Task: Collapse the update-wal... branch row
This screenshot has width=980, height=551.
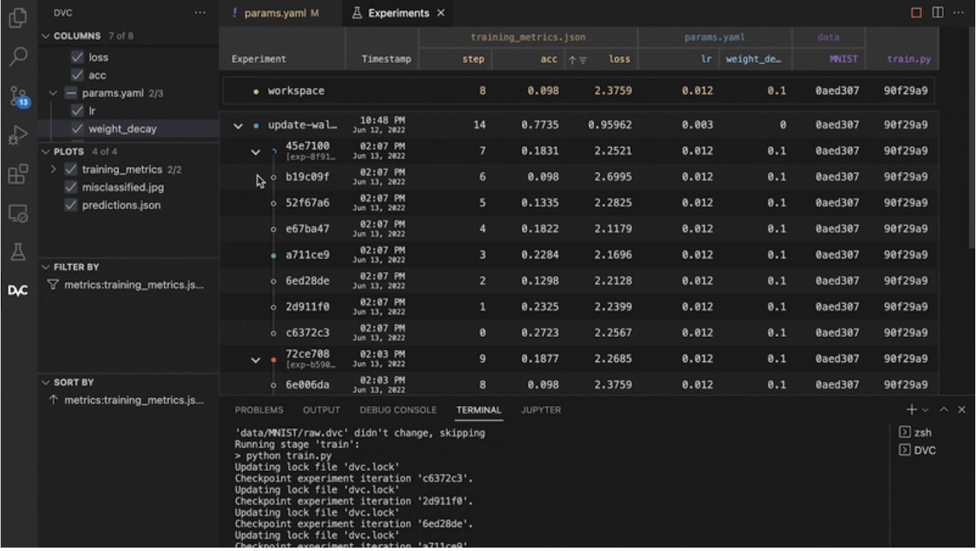Action: pos(238,126)
